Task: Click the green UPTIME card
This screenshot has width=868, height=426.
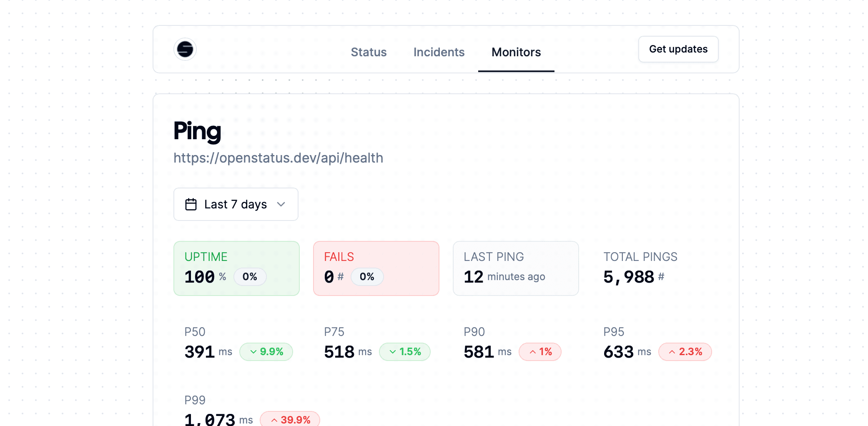Action: point(236,268)
